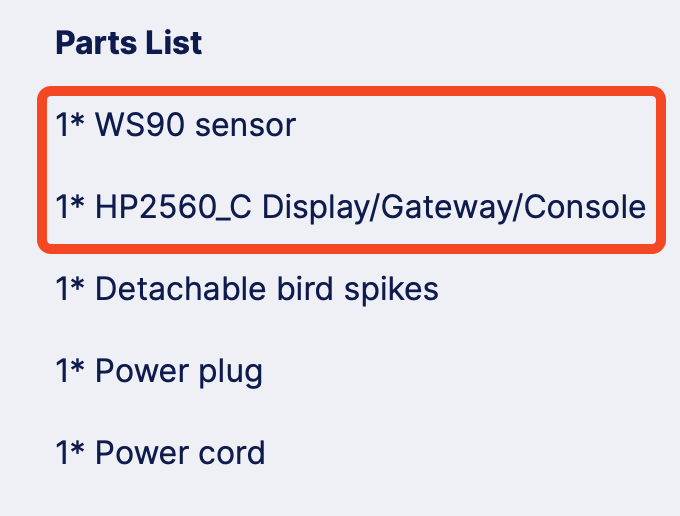Click the '1*' quantity before Power cord

click(69, 453)
